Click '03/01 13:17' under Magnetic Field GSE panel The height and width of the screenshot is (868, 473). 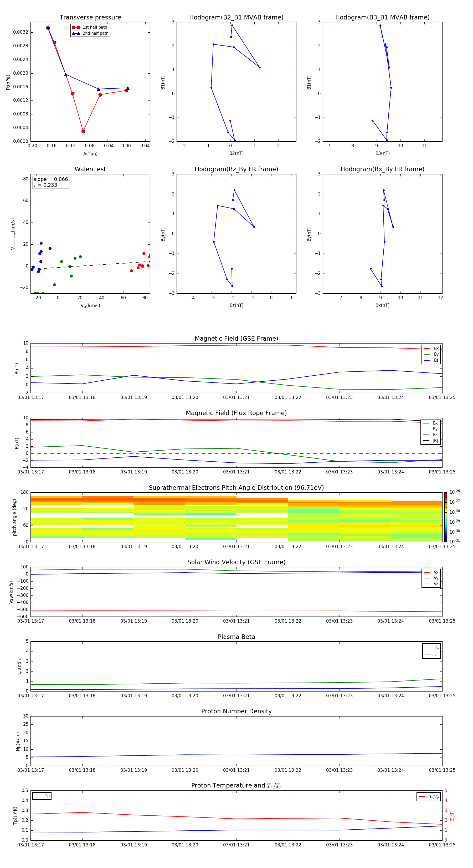pos(31,398)
